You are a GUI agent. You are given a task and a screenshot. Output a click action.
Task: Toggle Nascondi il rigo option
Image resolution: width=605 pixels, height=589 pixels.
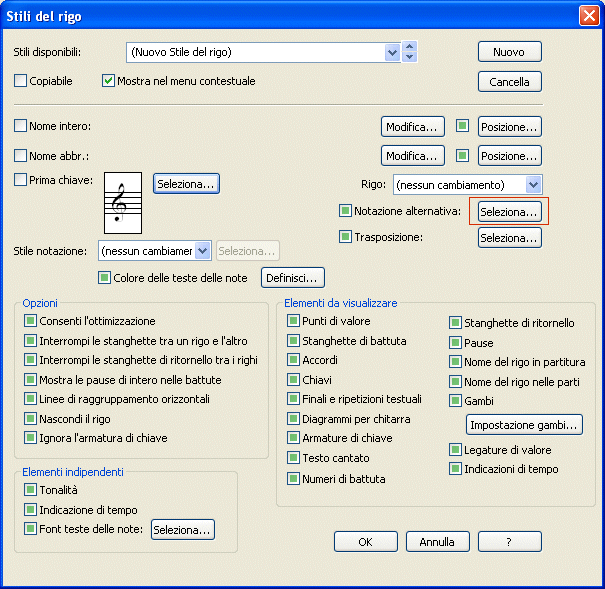pyautogui.click(x=30, y=418)
